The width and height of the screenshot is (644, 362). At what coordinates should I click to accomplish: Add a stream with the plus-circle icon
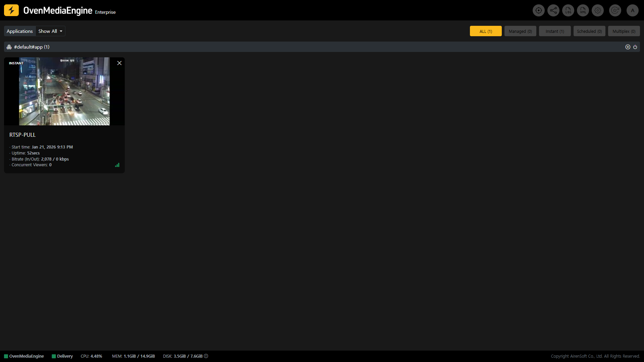(x=628, y=47)
